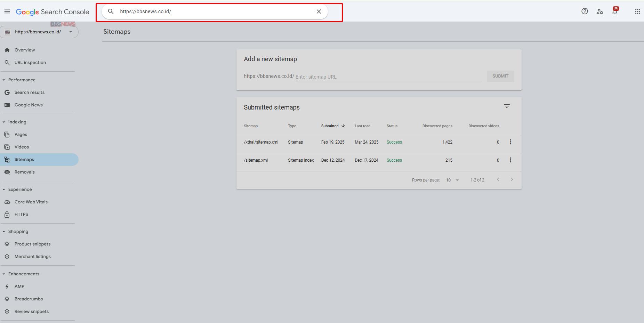
Task: Open the Removals page
Action: pos(24,172)
